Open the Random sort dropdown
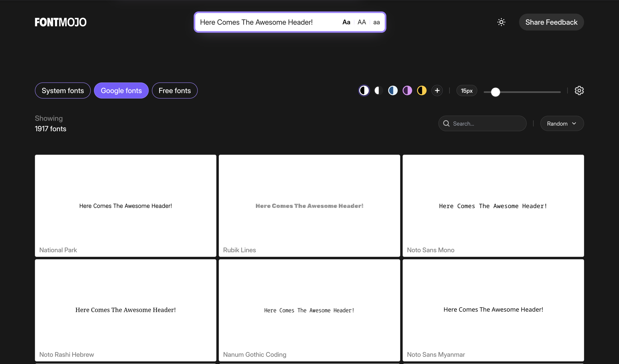 pyautogui.click(x=562, y=124)
